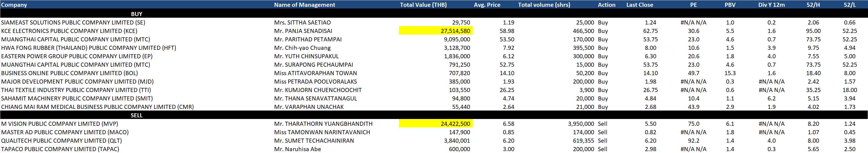The width and height of the screenshot is (868, 153).
Task: Click MAJOR DEVELOPMENT PUBLIC COMPANY LIMITED (MJD)
Action: coord(77,81)
